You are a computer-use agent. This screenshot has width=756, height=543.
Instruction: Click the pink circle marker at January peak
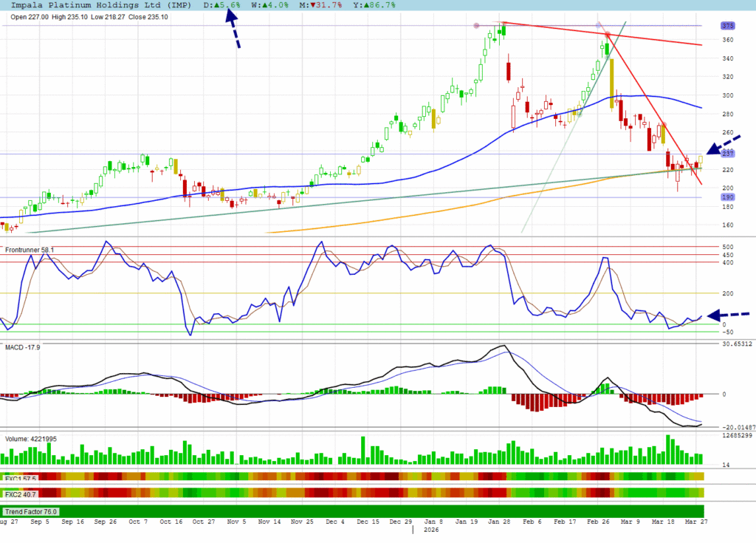click(477, 26)
